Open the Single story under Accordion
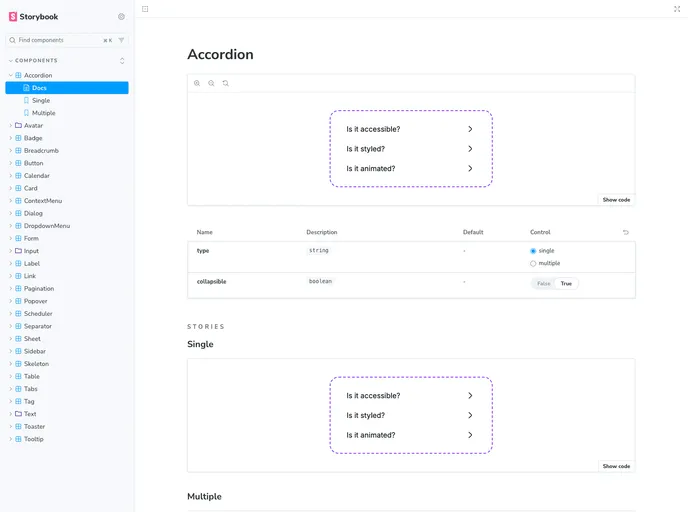The height and width of the screenshot is (512, 688). coord(41,100)
